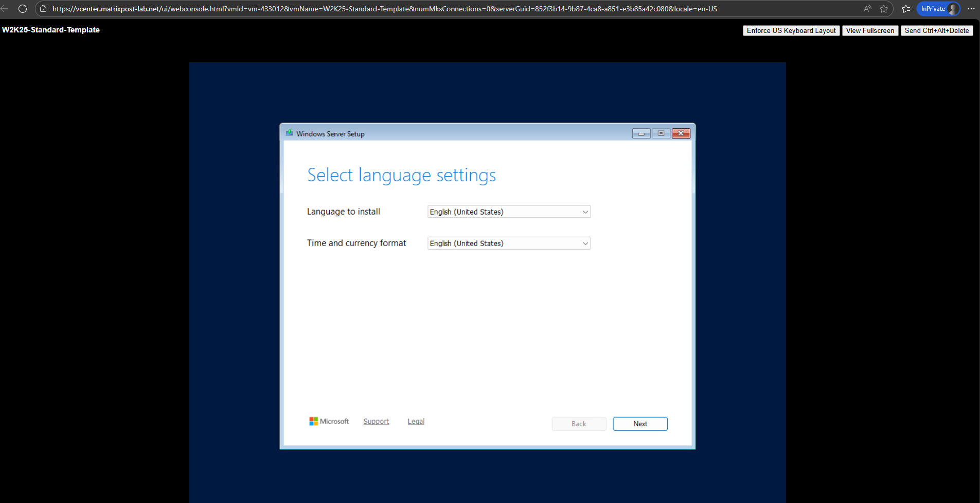Click Send Ctrl+Alt+Delete button

937,30
